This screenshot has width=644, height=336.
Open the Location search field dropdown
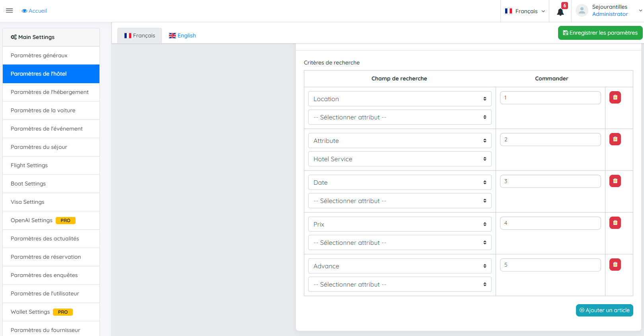click(399, 99)
